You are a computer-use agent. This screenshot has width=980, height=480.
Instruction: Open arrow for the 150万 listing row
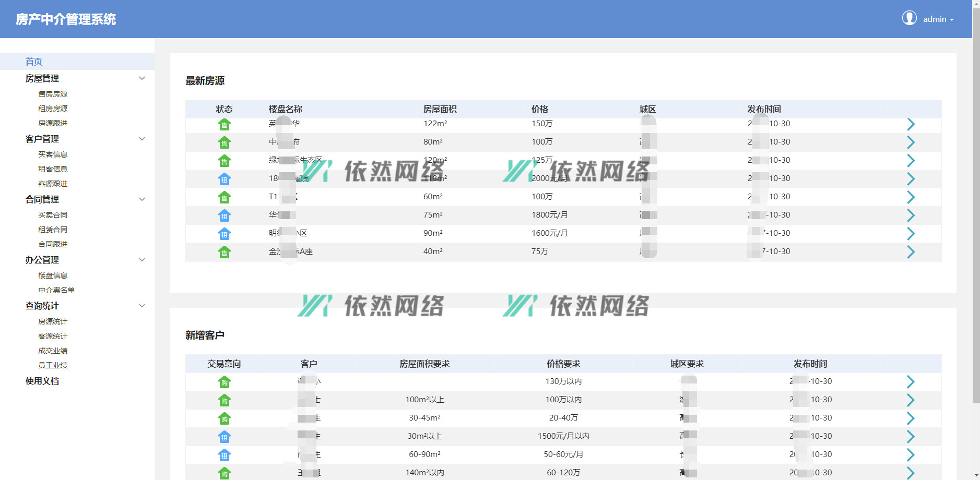click(x=911, y=124)
